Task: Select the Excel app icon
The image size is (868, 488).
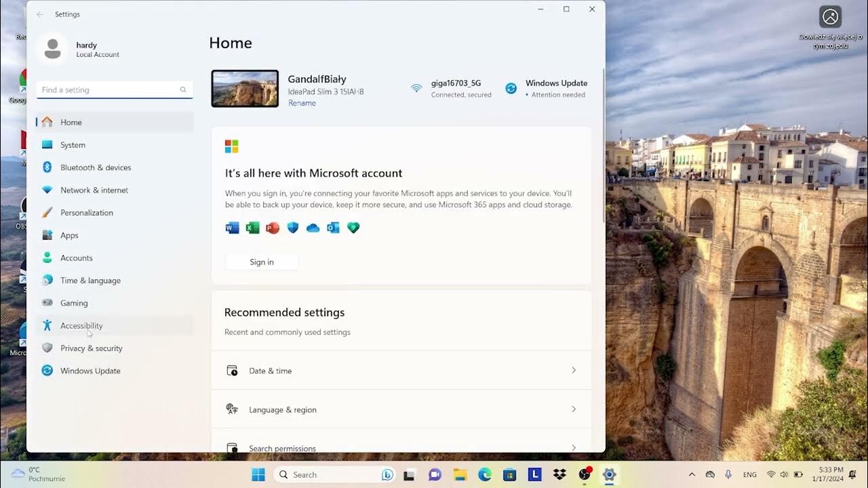Action: click(252, 228)
